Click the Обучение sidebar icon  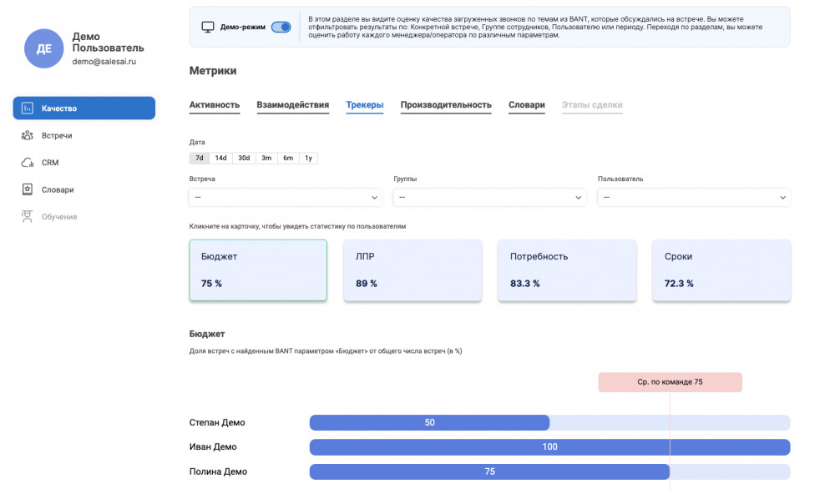point(28,217)
